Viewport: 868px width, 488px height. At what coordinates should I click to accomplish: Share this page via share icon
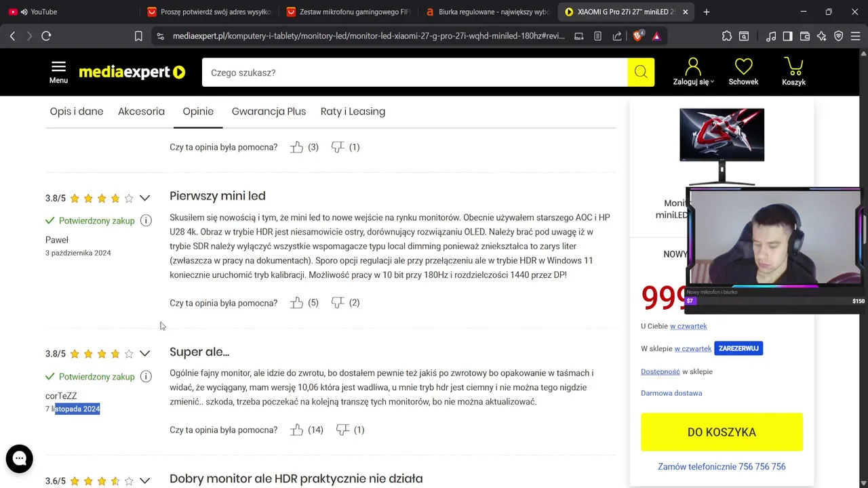[616, 36]
